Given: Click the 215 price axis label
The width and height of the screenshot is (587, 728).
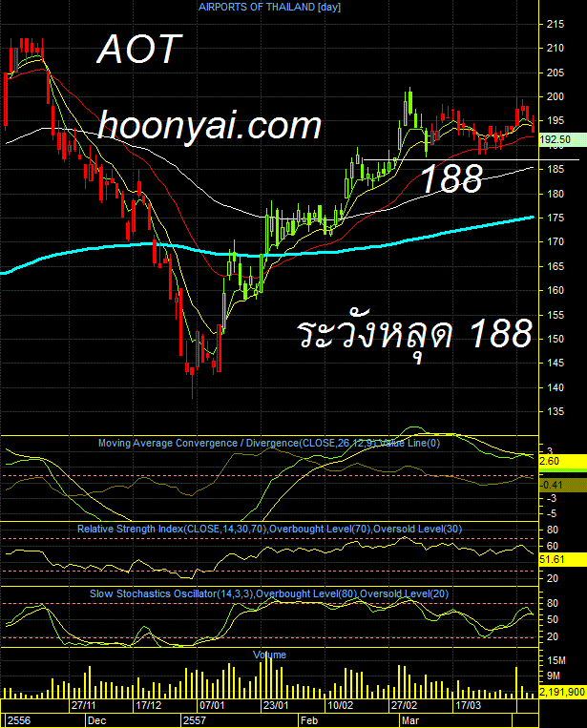Looking at the screenshot, I should [x=556, y=24].
